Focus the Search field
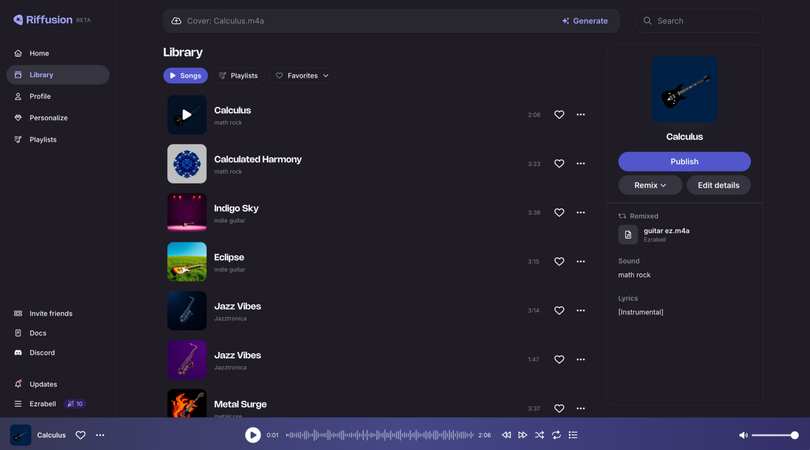Viewport: 810px width, 450px height. [x=699, y=21]
